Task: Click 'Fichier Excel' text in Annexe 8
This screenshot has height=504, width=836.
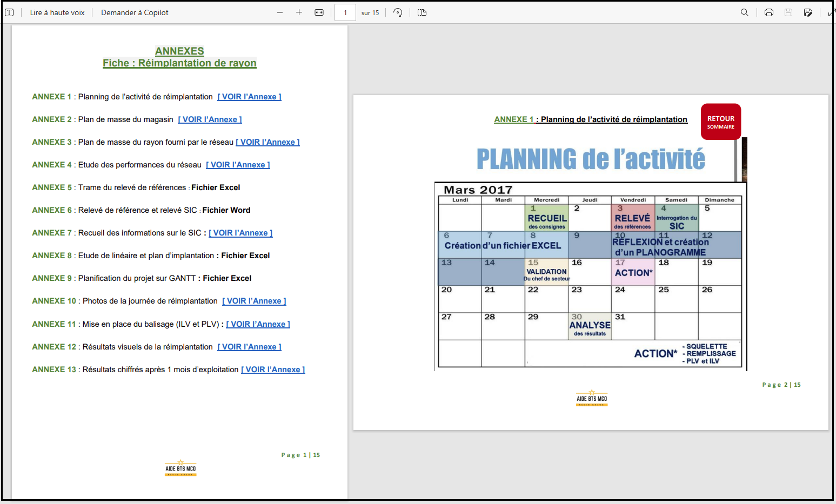Action: pyautogui.click(x=245, y=256)
